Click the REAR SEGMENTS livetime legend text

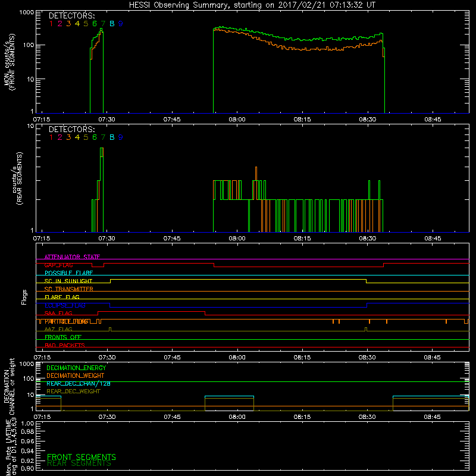coord(79,464)
